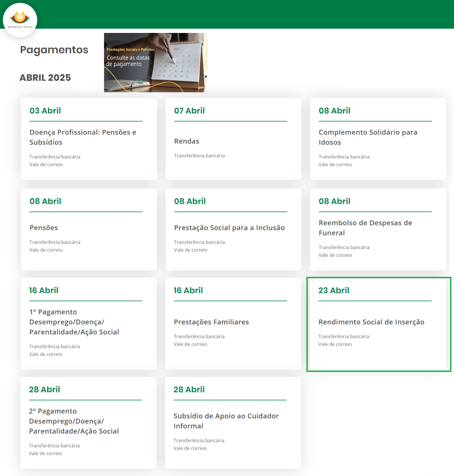This screenshot has height=476, width=454.
Task: Select the 2º Pagamento Desemprego/Doença title
Action: pyautogui.click(x=73, y=421)
